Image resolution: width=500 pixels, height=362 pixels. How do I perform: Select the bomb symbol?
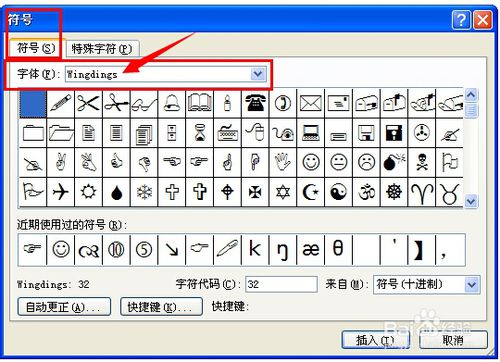[x=394, y=163]
